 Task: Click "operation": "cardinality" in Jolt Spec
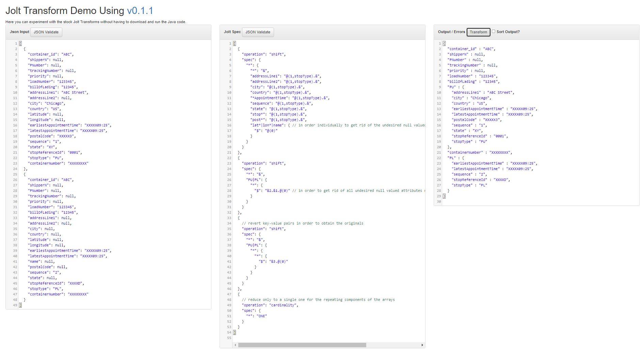(x=270, y=305)
